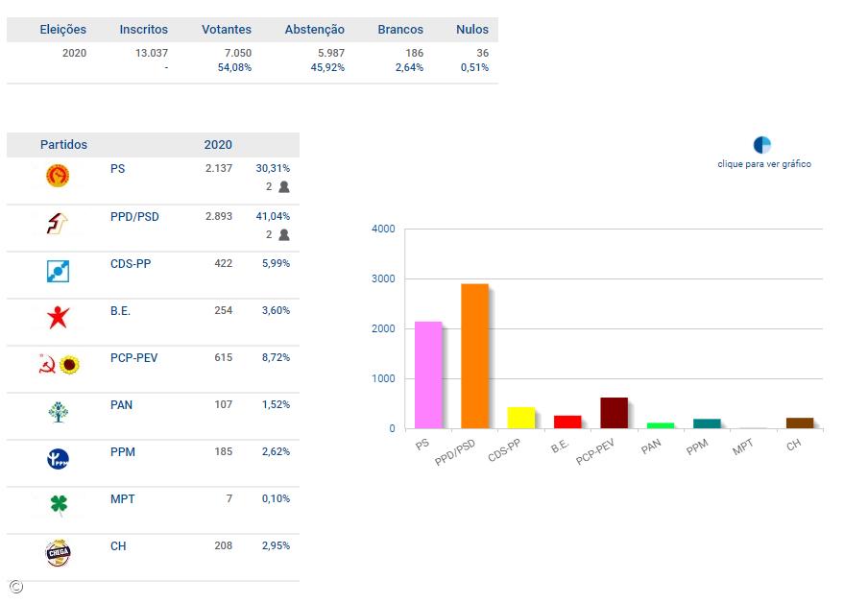Click the PCP-PEV hammer and sunflower logo
Image resolution: width=868 pixels, height=604 pixels.
coord(59,364)
